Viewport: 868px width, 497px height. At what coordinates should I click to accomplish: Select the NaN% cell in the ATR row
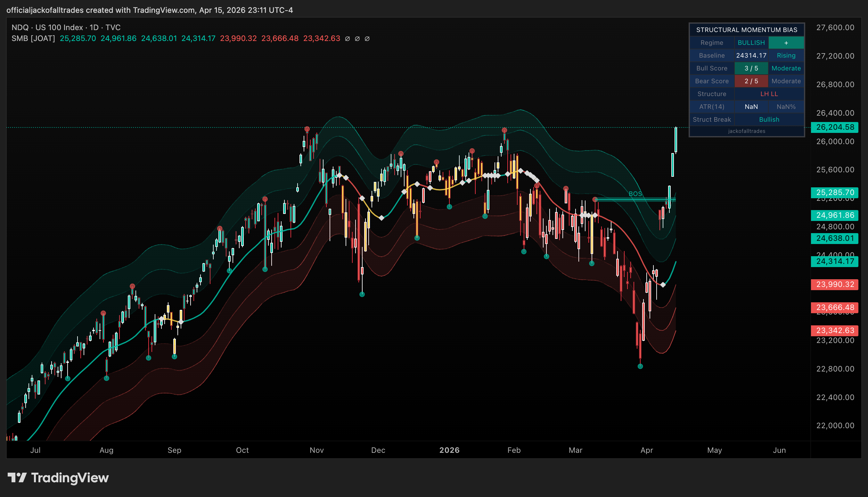pos(786,107)
